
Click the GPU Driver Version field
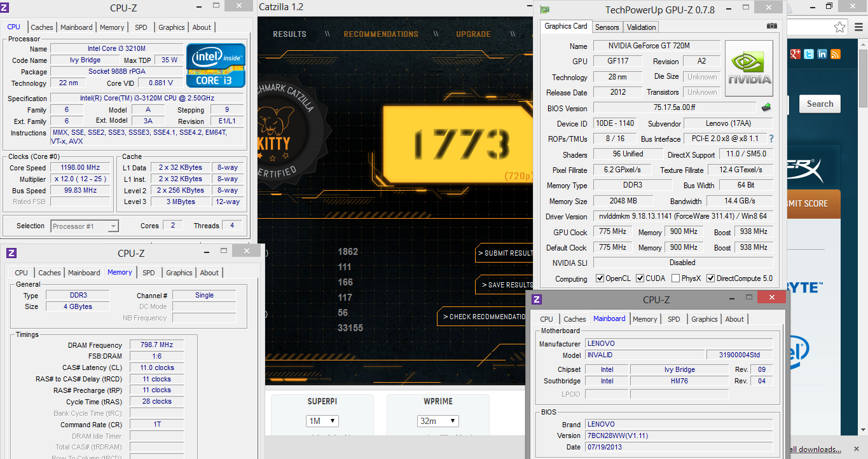683,216
